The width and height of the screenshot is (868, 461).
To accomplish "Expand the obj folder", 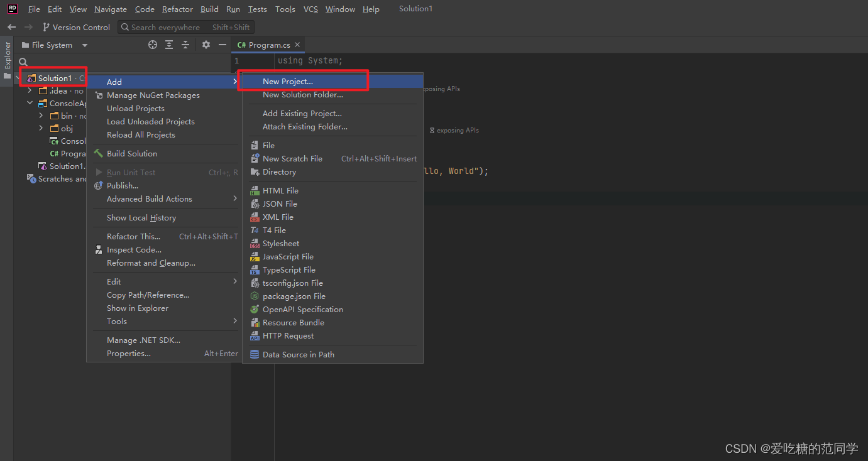I will [x=41, y=129].
